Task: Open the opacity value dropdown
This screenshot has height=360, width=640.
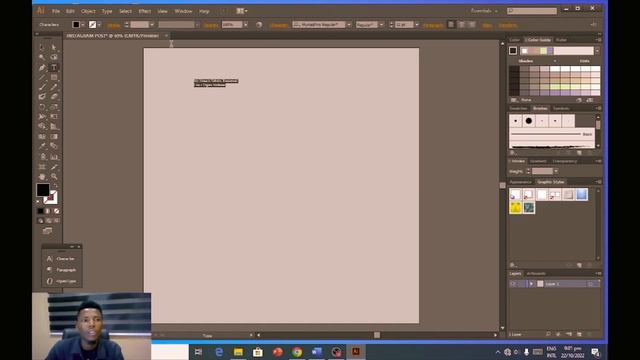Action: (x=245, y=25)
